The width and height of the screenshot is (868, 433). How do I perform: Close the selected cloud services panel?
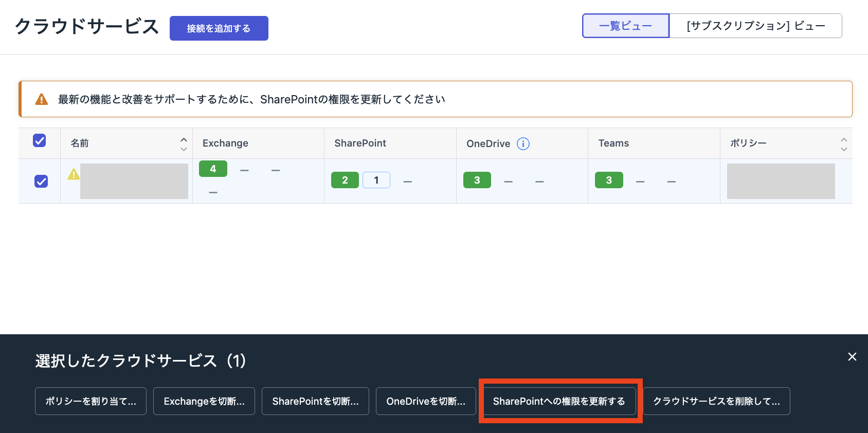[x=852, y=357]
